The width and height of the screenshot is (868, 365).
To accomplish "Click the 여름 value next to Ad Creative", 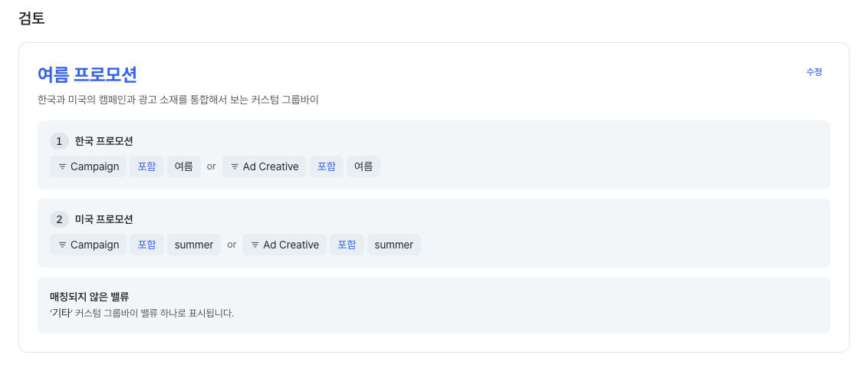I will click(363, 166).
